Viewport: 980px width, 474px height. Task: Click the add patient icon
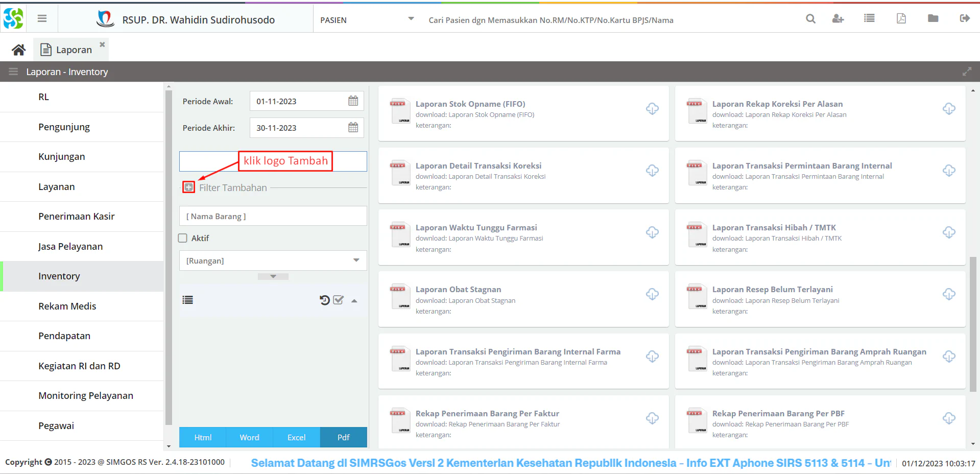(838, 19)
